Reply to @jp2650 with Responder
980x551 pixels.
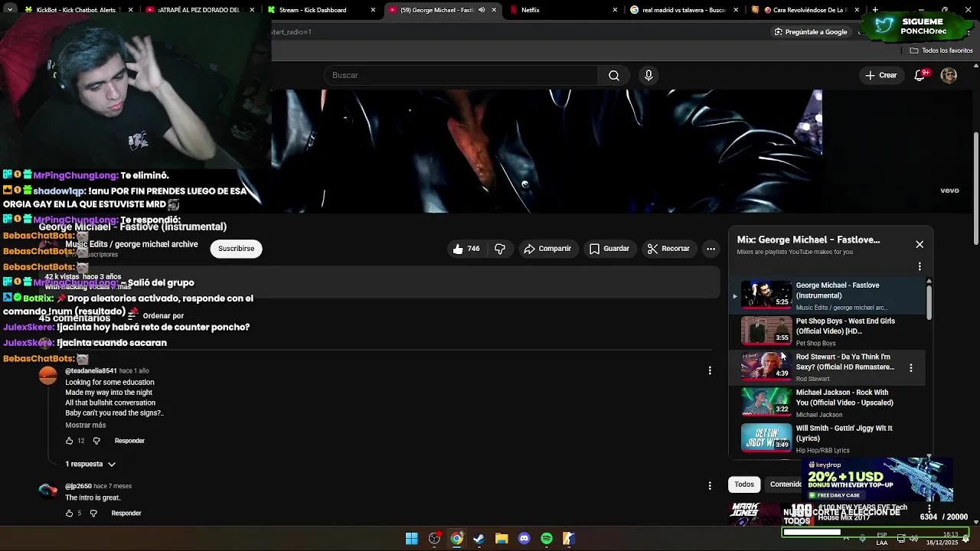(x=126, y=513)
